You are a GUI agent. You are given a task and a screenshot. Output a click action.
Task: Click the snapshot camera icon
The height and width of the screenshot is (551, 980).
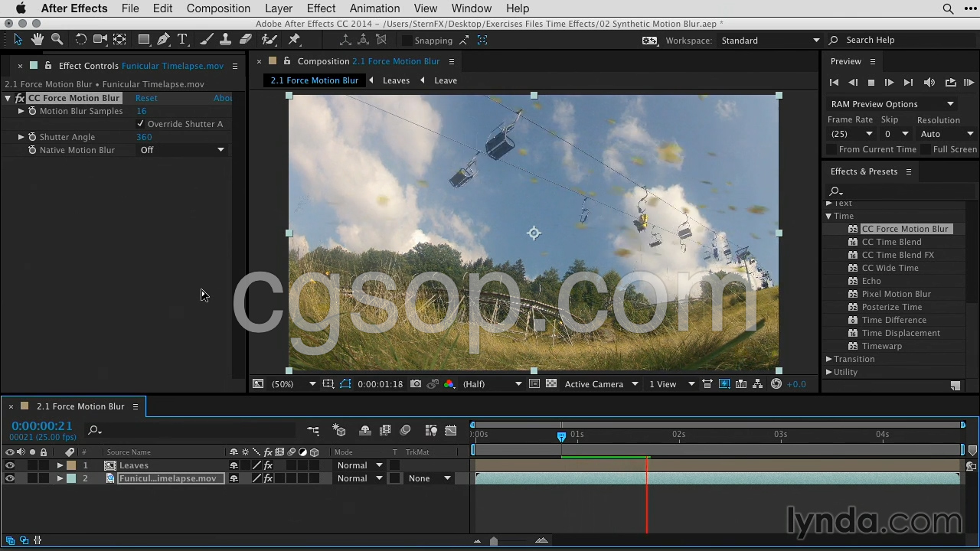[x=416, y=384]
